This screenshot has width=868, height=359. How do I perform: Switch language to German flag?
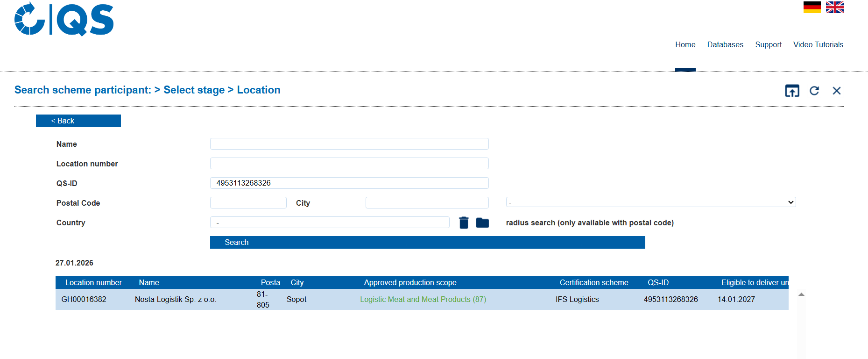[x=812, y=7]
